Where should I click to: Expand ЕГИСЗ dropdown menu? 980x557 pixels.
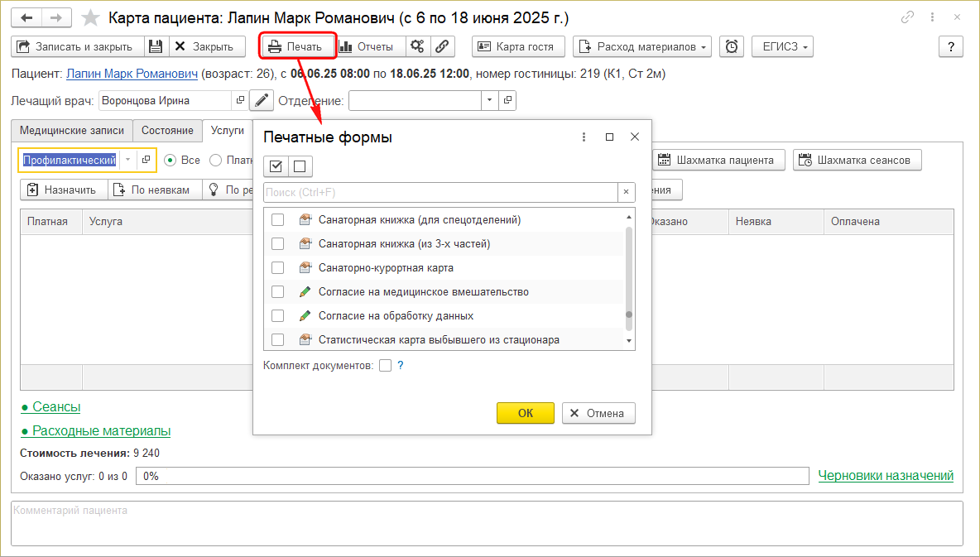point(805,47)
